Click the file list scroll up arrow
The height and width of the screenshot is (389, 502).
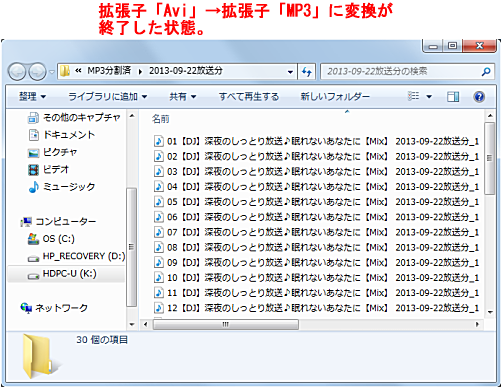coord(490,116)
